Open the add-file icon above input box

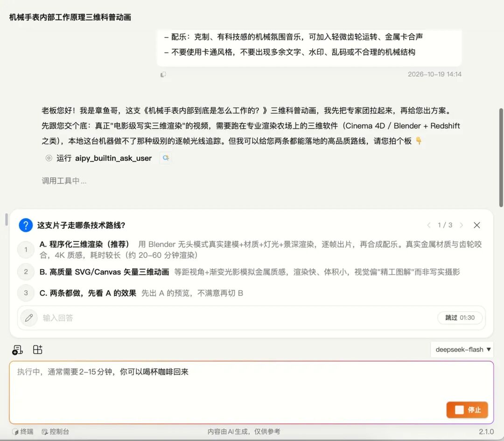(17, 350)
